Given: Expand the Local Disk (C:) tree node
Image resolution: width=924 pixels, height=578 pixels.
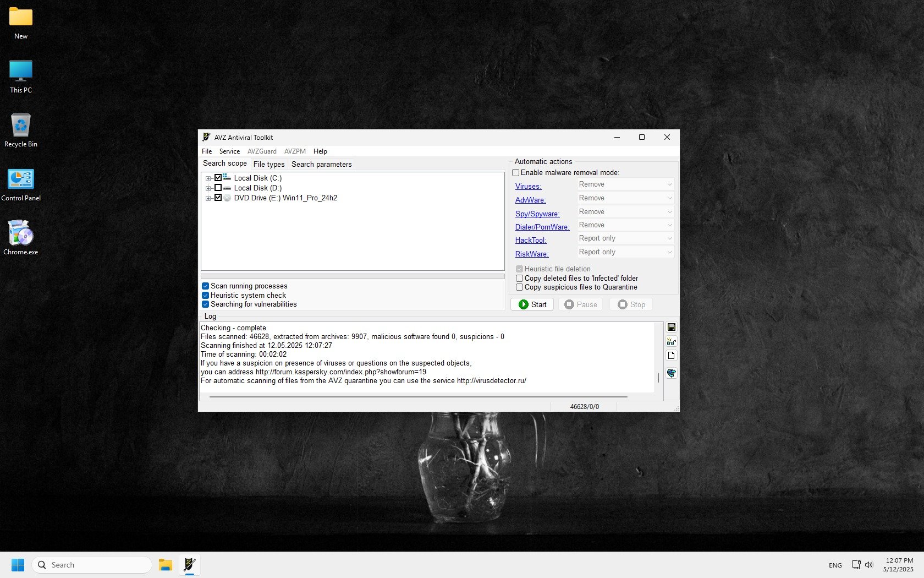Looking at the screenshot, I should (208, 178).
